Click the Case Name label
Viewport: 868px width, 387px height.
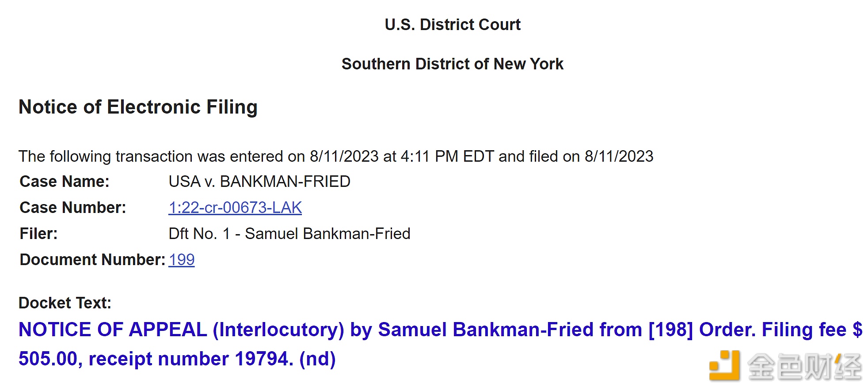65,182
